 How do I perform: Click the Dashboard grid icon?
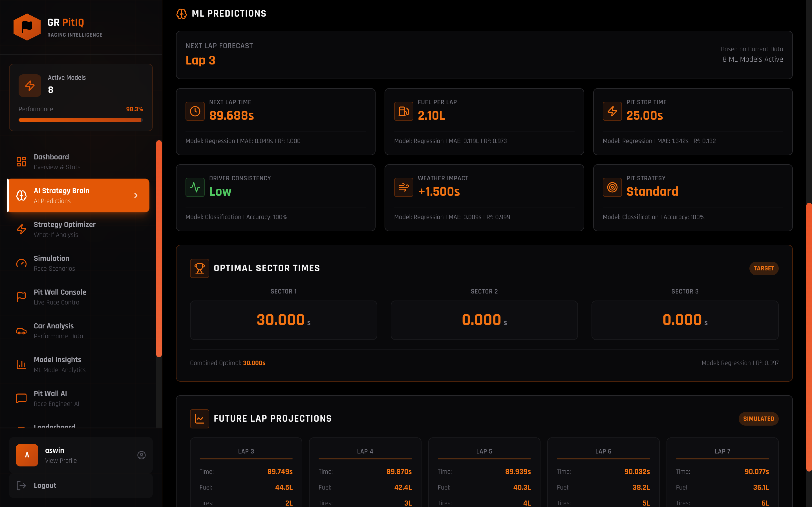(x=21, y=162)
